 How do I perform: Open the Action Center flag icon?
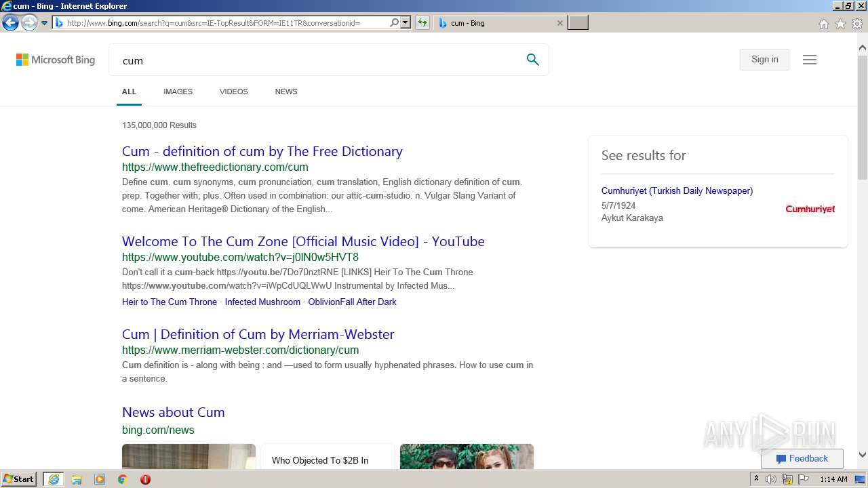[804, 479]
